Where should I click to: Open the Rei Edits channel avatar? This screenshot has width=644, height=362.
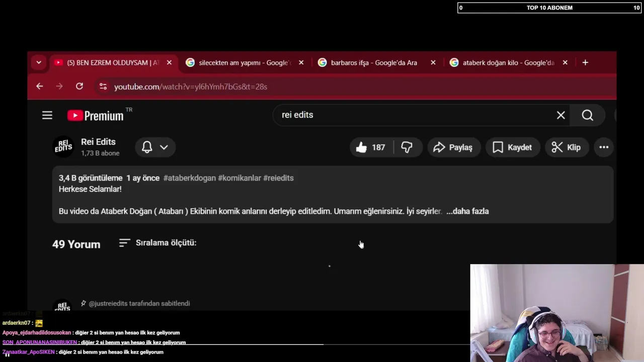(63, 147)
